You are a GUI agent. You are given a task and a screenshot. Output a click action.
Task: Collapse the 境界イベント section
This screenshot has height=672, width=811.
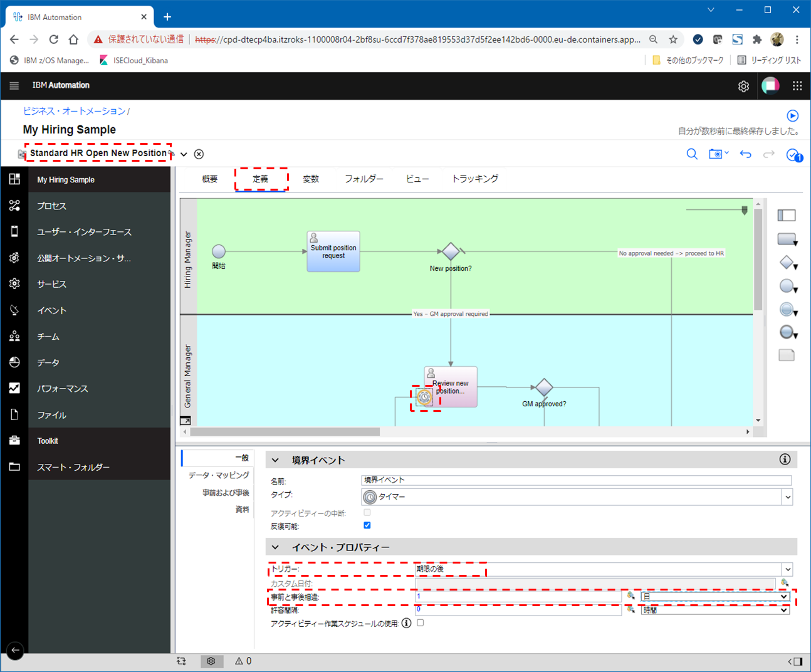coord(275,460)
